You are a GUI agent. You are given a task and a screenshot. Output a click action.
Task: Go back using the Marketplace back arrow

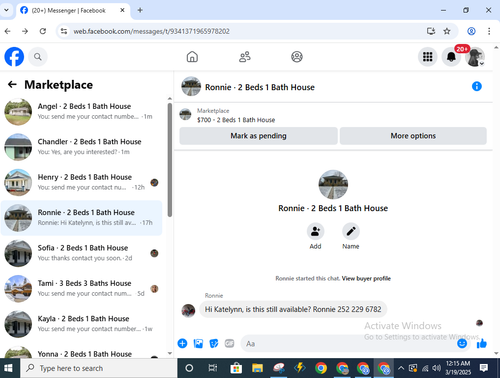click(x=12, y=84)
